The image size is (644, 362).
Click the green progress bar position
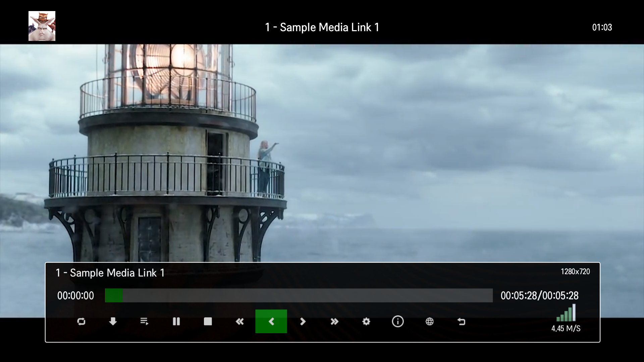(x=114, y=296)
